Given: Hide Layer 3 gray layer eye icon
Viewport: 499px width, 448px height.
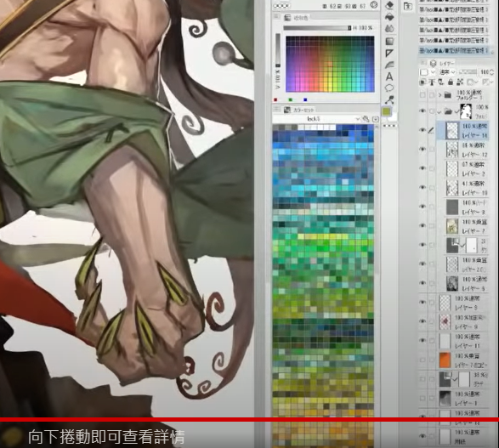Looking at the screenshot, I should click(422, 207).
